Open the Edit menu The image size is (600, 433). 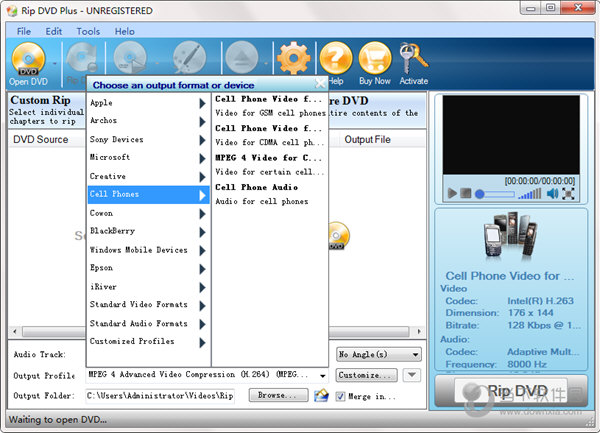click(54, 31)
